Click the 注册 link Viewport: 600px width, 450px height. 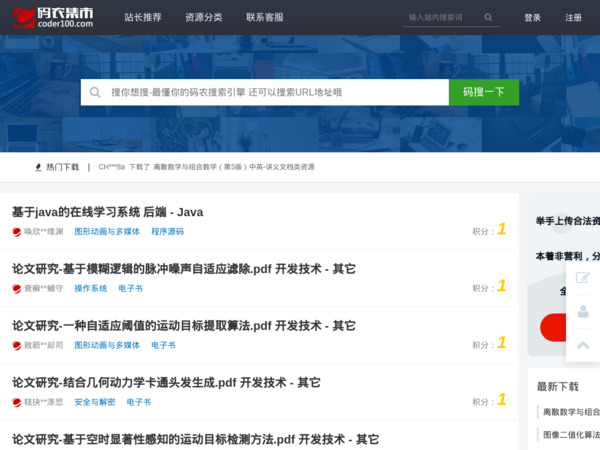point(573,18)
